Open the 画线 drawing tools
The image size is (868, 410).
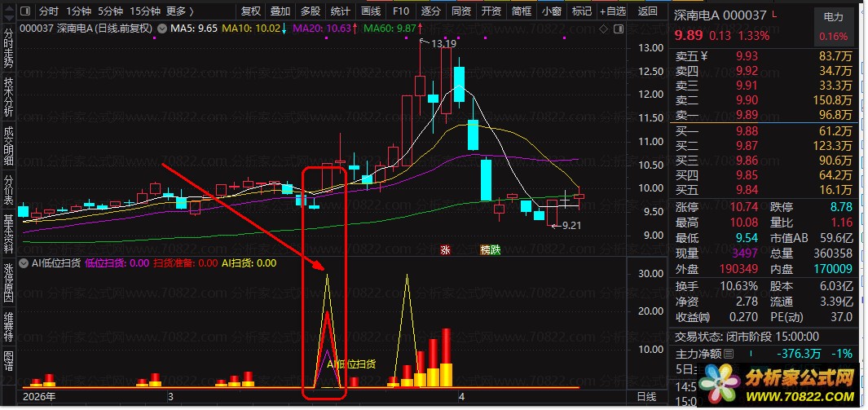coord(371,11)
